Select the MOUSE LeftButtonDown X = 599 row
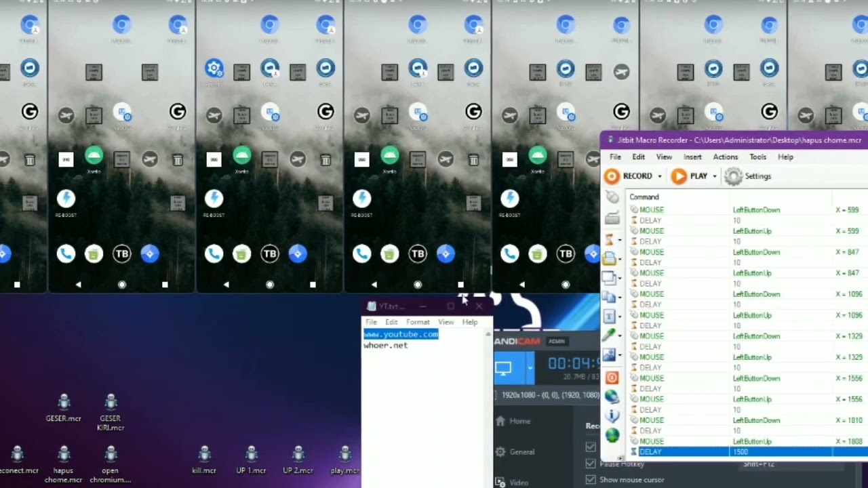 point(748,210)
